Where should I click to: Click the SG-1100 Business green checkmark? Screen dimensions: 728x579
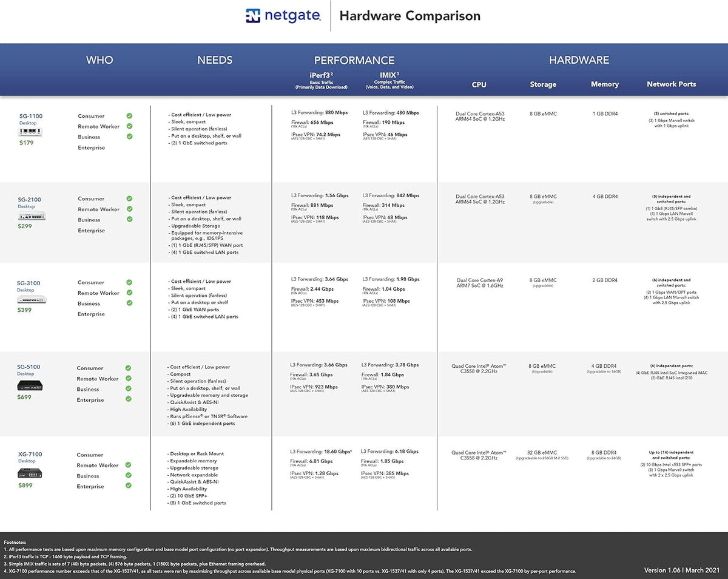(129, 137)
